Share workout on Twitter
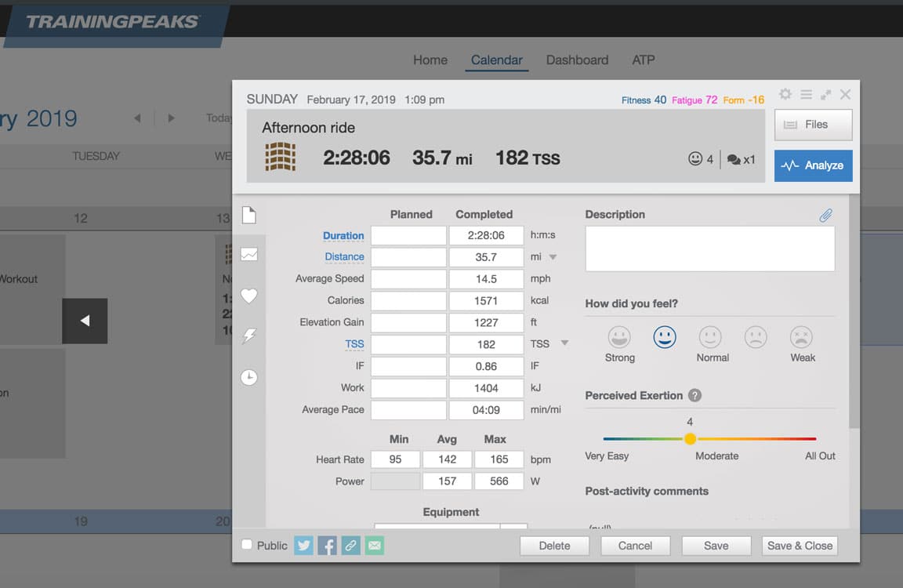 click(303, 546)
